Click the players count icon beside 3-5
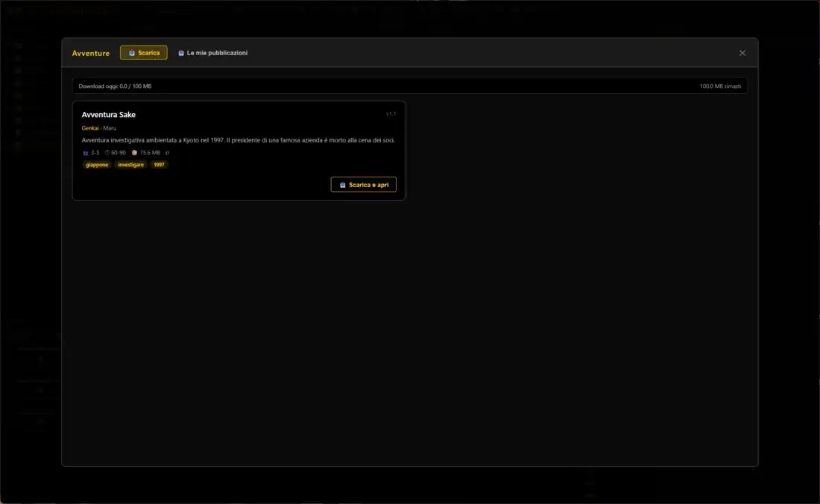Screen dimensions: 820x504 86,153
